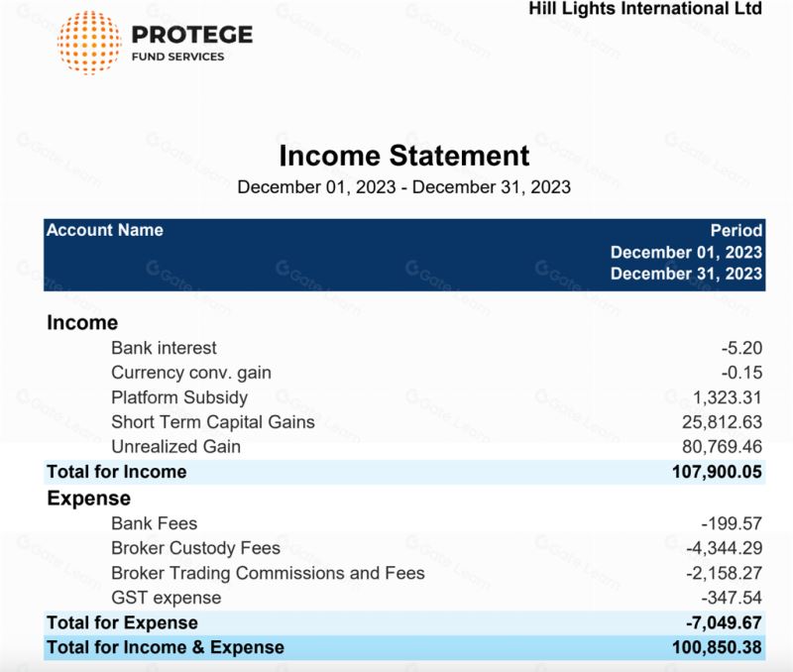Click the Period column header
The height and width of the screenshot is (672, 793).
coord(736,230)
